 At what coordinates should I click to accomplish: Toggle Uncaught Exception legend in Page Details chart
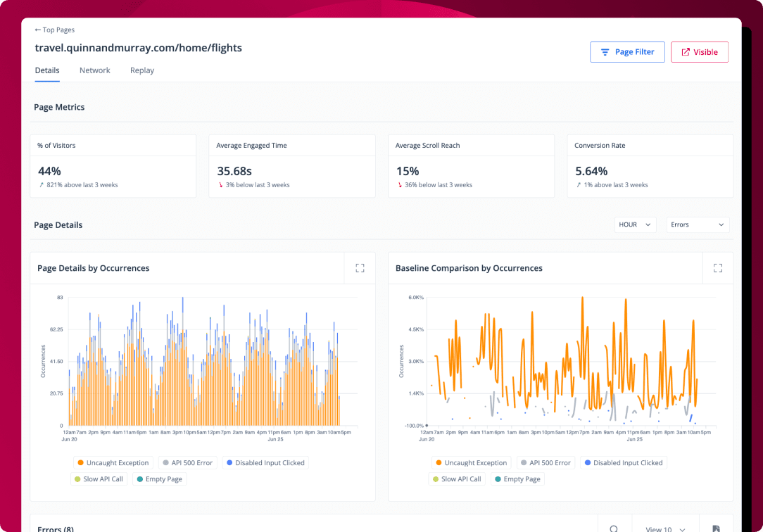pyautogui.click(x=113, y=463)
